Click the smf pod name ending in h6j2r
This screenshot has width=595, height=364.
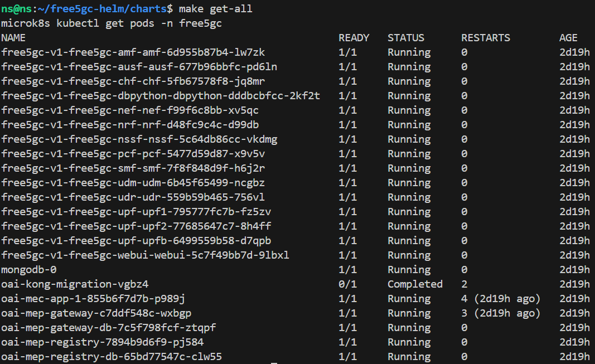(x=133, y=168)
